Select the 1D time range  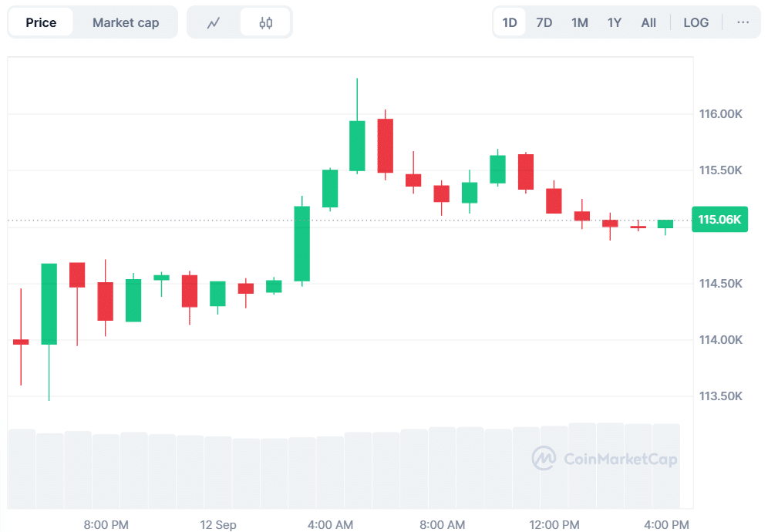click(510, 22)
